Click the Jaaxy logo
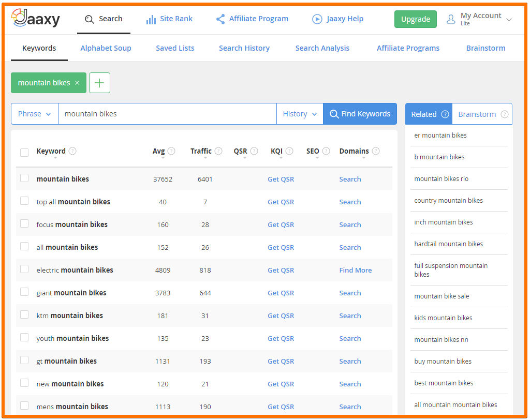 (36, 18)
